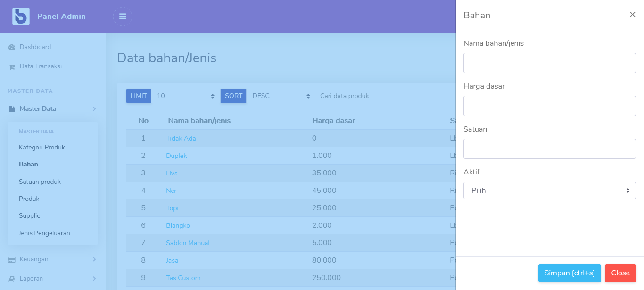This screenshot has width=644, height=290.
Task: Click the Simpan [ctrl+s] button
Action: pyautogui.click(x=570, y=273)
